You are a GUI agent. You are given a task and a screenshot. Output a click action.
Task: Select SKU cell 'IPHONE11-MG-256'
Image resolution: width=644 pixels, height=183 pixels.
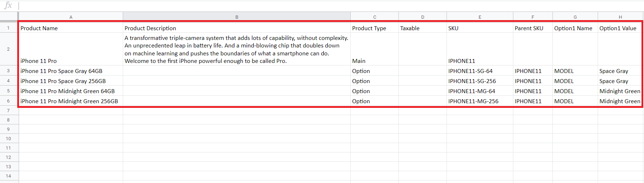tap(480, 101)
